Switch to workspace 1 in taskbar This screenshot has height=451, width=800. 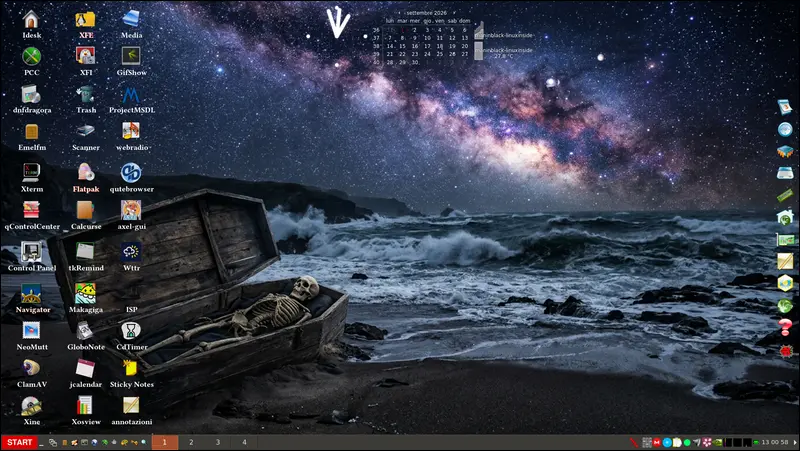(165, 442)
